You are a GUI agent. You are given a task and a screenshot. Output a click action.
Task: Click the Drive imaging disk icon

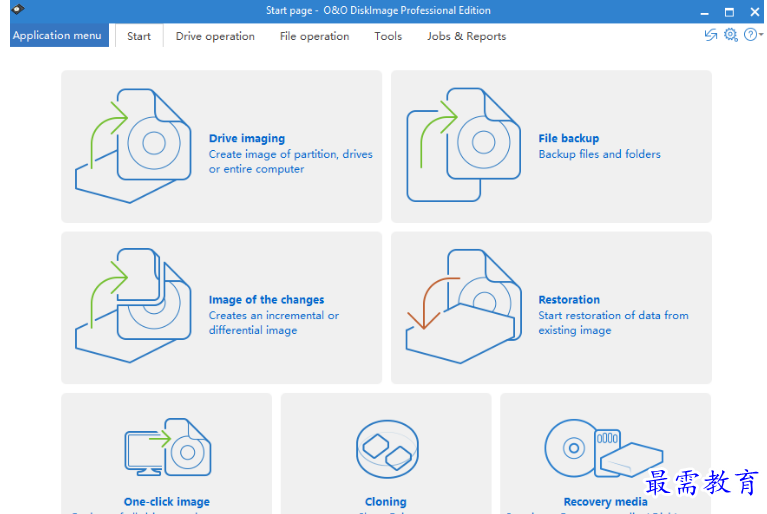pos(133,146)
